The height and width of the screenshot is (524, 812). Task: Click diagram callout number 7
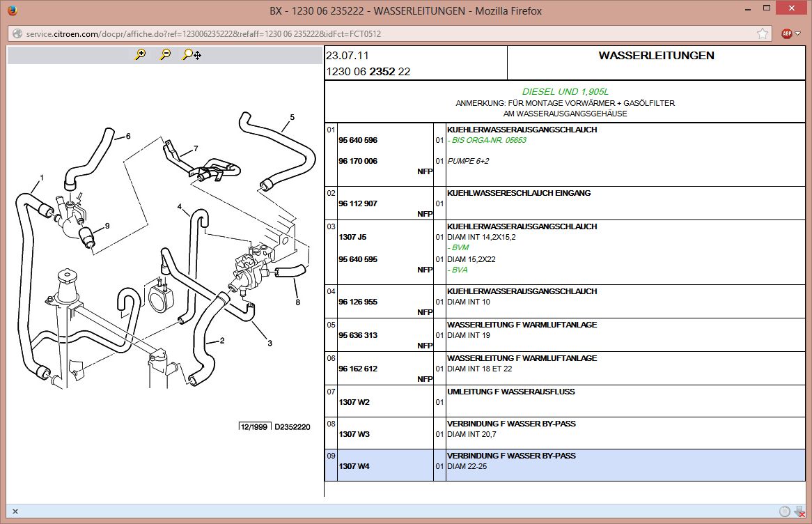click(196, 148)
